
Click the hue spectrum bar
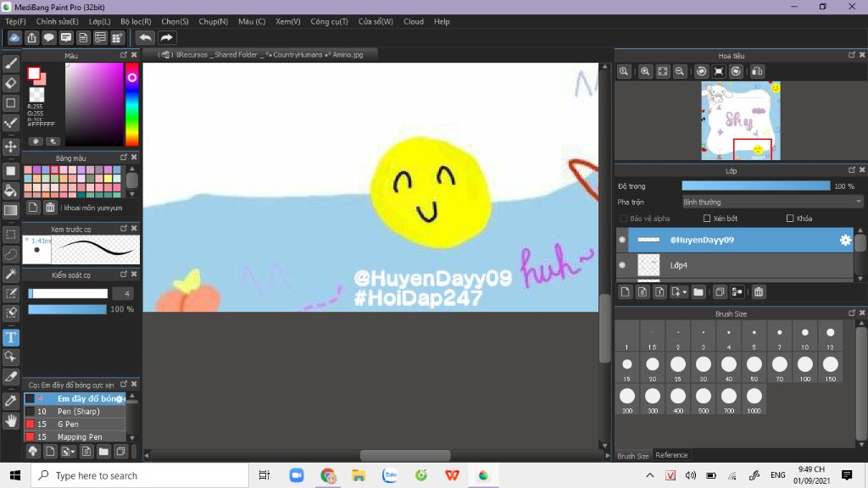(131, 104)
